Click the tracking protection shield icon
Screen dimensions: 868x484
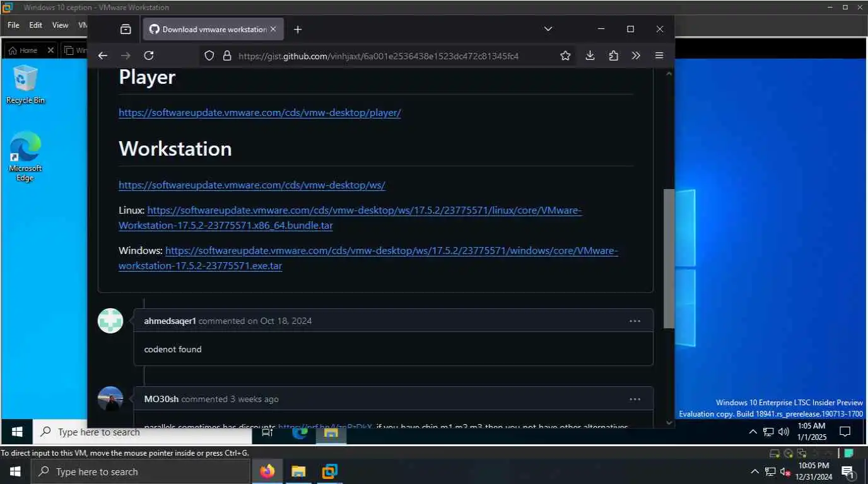210,55
